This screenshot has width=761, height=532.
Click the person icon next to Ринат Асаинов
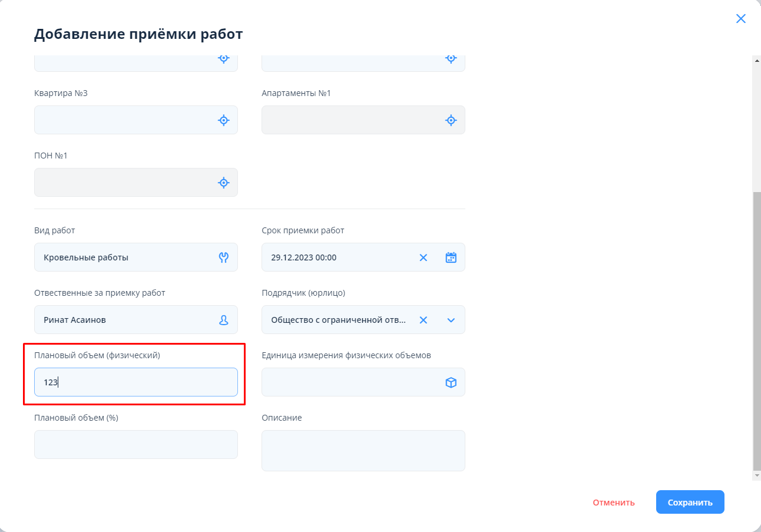[x=223, y=320]
